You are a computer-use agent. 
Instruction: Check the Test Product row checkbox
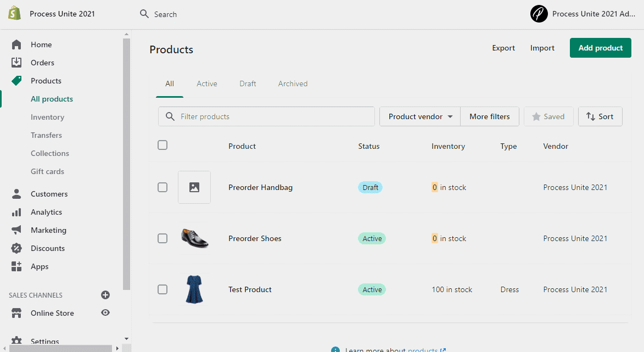click(163, 289)
